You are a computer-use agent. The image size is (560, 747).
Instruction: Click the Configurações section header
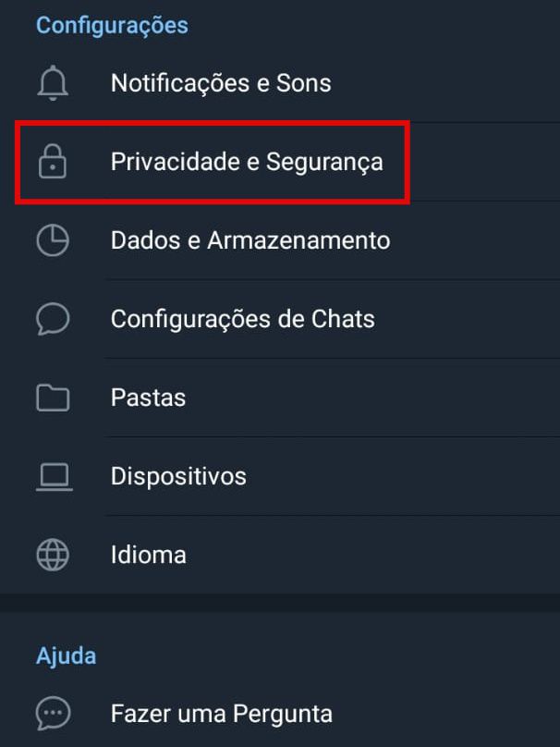click(x=112, y=25)
